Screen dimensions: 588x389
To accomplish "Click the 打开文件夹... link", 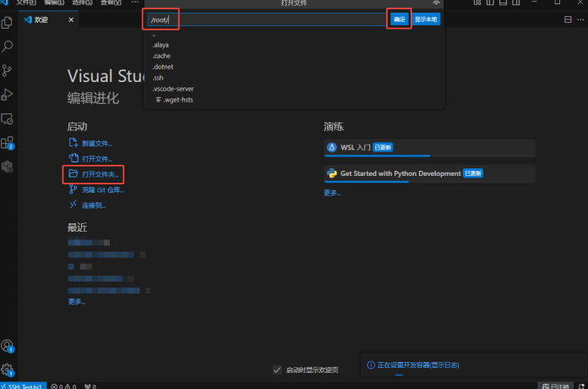I will click(x=101, y=174).
